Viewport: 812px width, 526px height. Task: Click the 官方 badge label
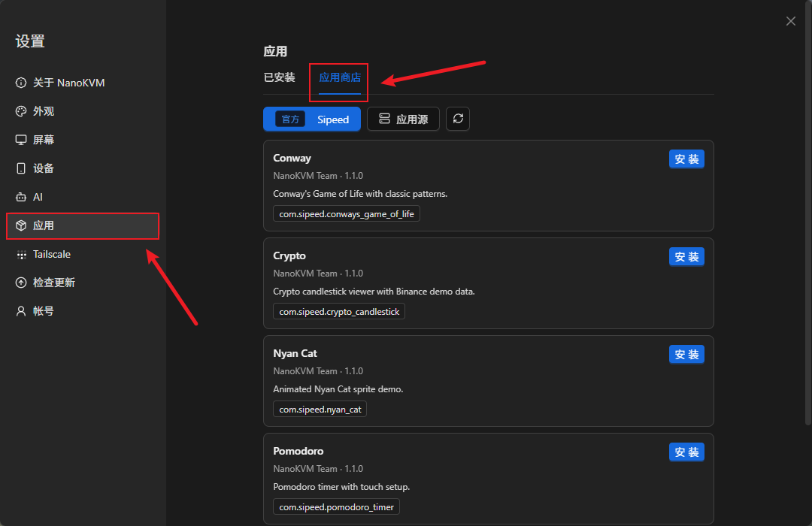(x=290, y=119)
